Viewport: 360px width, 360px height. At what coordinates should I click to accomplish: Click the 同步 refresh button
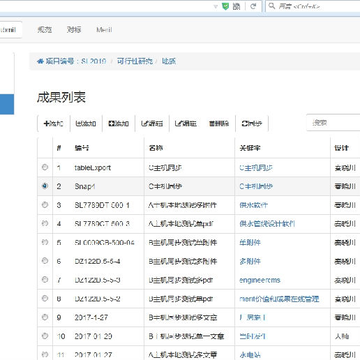point(251,123)
